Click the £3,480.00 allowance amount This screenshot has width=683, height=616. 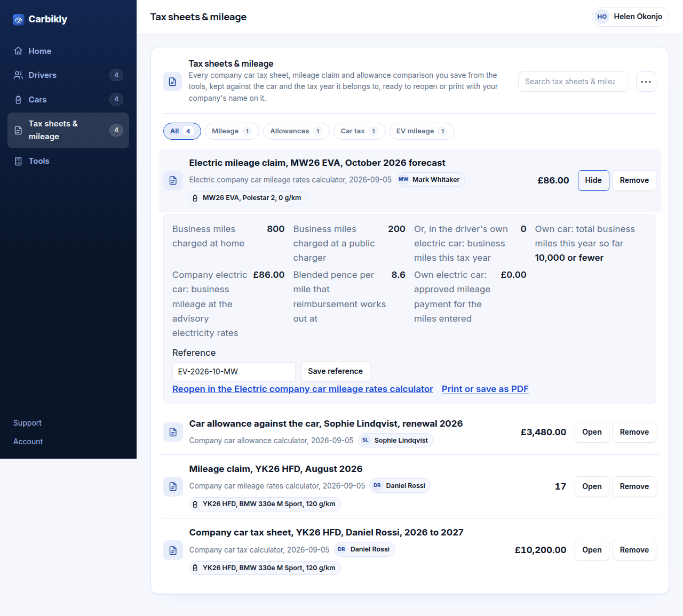click(x=543, y=432)
